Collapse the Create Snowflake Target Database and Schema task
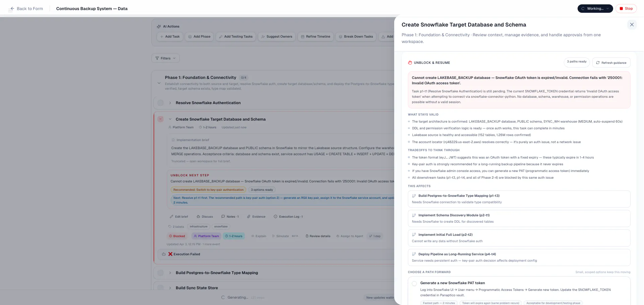 click(x=170, y=119)
